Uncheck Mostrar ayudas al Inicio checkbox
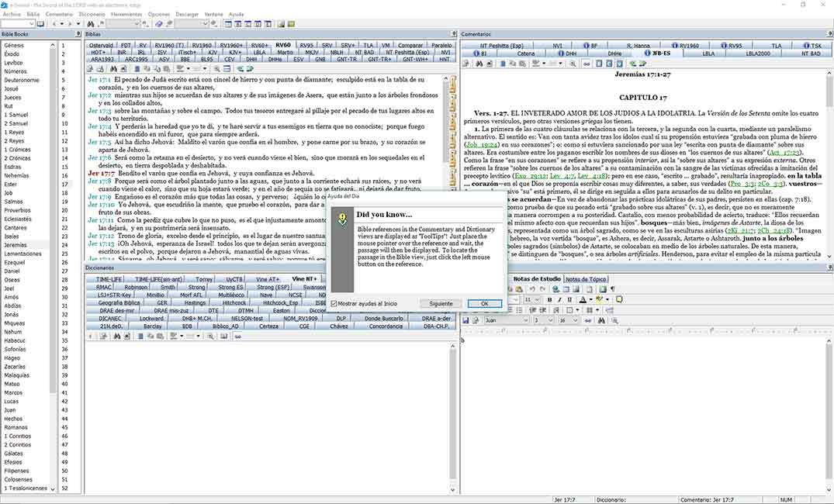The width and height of the screenshot is (834, 504). tap(334, 304)
